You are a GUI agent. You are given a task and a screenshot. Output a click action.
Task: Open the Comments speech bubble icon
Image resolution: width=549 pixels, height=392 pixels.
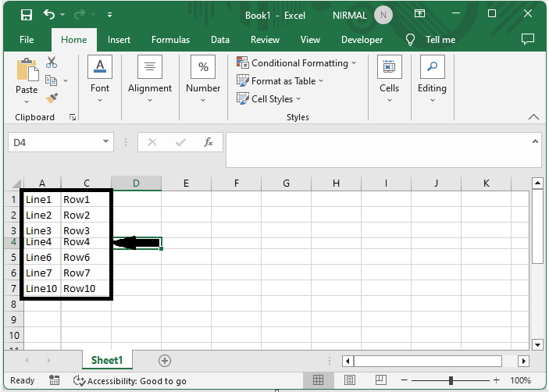pos(528,39)
